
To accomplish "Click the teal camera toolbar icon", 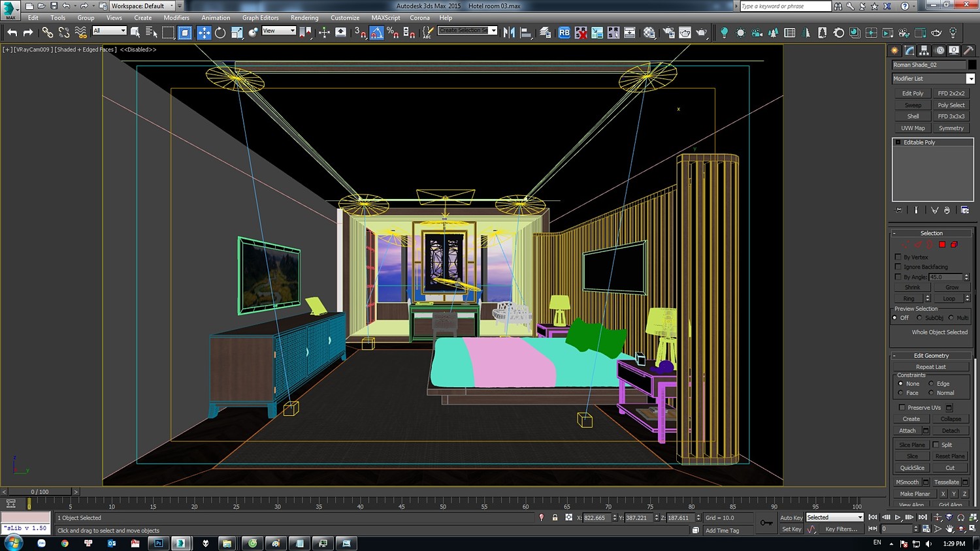I will coord(757,32).
